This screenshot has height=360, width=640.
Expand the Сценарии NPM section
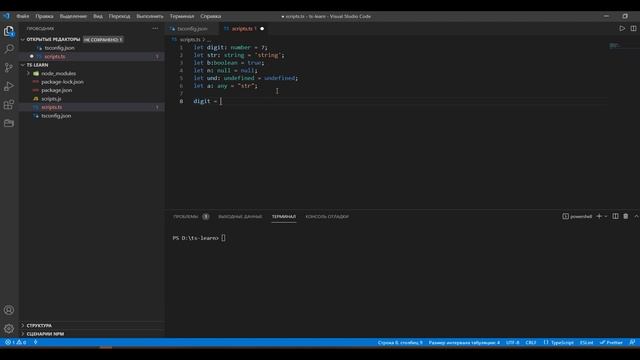(45, 334)
